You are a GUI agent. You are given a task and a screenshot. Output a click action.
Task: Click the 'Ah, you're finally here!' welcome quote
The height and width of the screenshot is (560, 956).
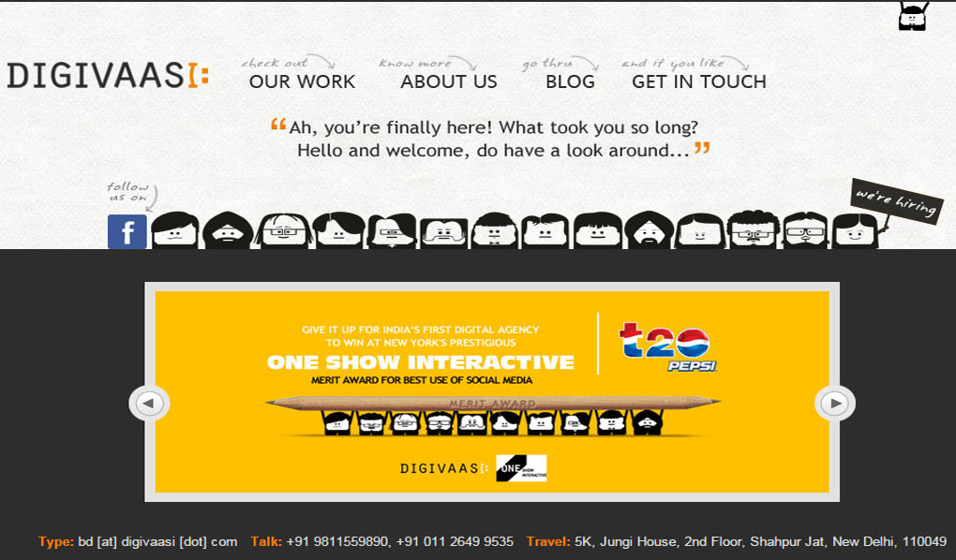[490, 139]
